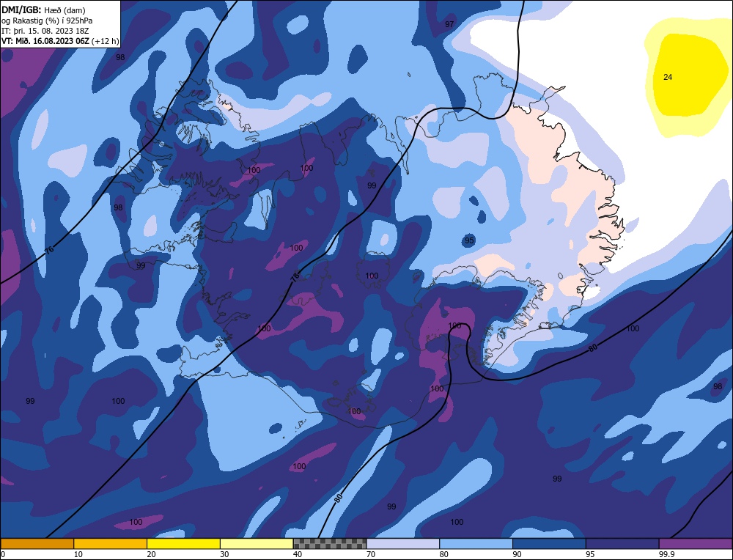Click the '76' height contour label

tap(50, 249)
